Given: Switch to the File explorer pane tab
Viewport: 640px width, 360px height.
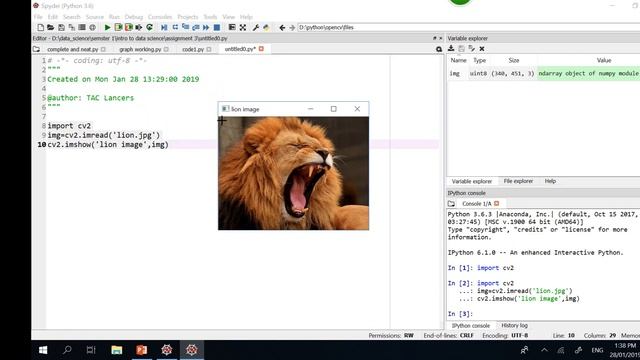Looking at the screenshot, I should [518, 181].
